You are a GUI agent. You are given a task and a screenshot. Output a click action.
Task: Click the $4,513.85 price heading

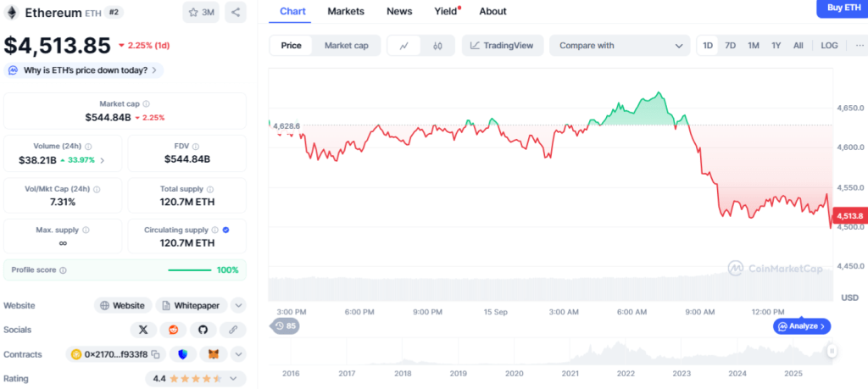58,46
